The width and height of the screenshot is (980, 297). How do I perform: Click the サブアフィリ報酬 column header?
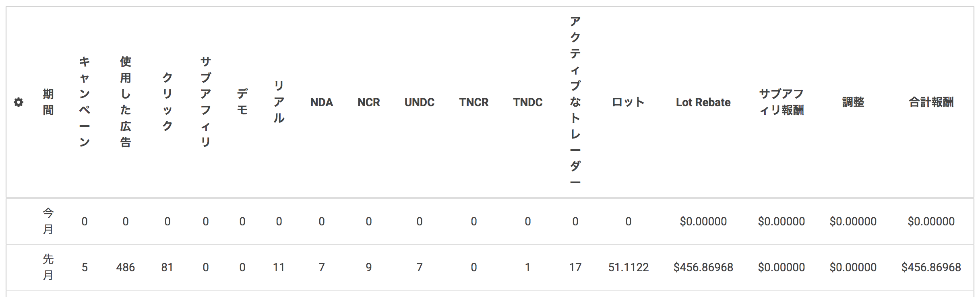click(782, 102)
